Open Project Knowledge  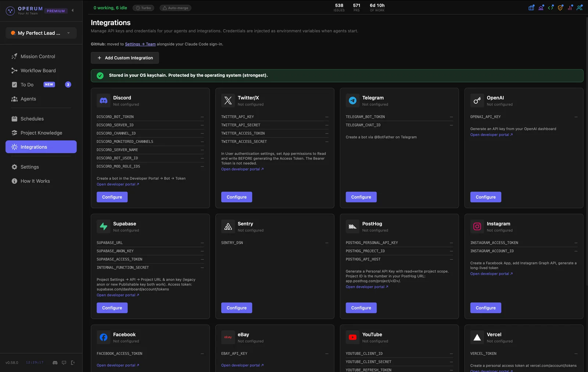tap(41, 133)
